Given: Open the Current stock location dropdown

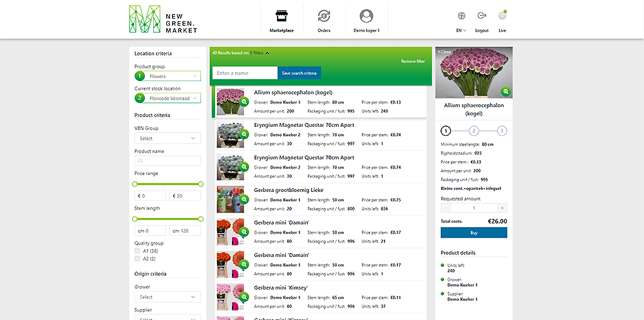Looking at the screenshot, I should 167,98.
